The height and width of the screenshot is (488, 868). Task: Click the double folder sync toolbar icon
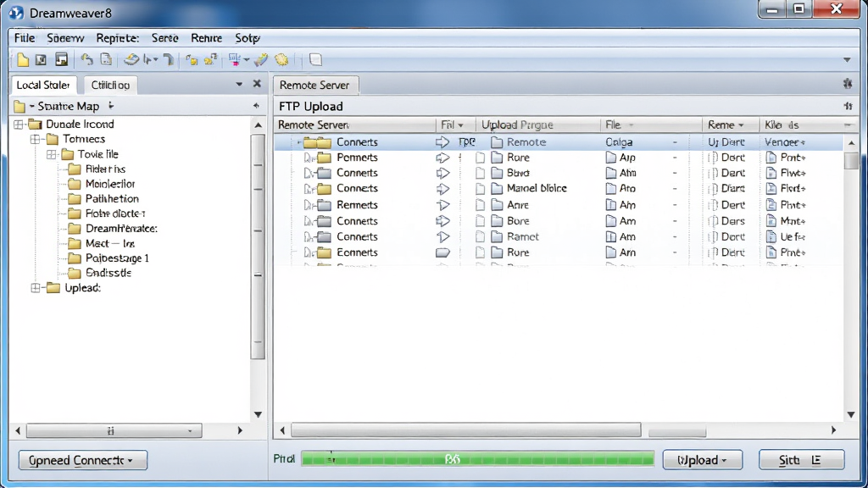pos(210,60)
